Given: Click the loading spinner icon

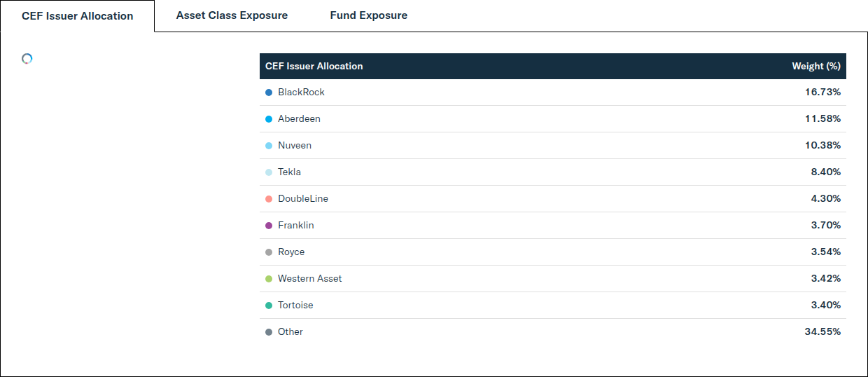Looking at the screenshot, I should pyautogui.click(x=27, y=59).
